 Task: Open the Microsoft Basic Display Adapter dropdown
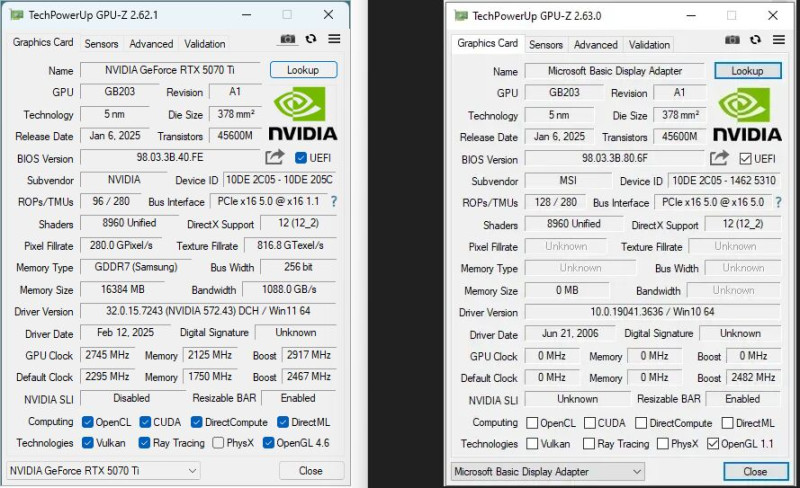pos(547,472)
